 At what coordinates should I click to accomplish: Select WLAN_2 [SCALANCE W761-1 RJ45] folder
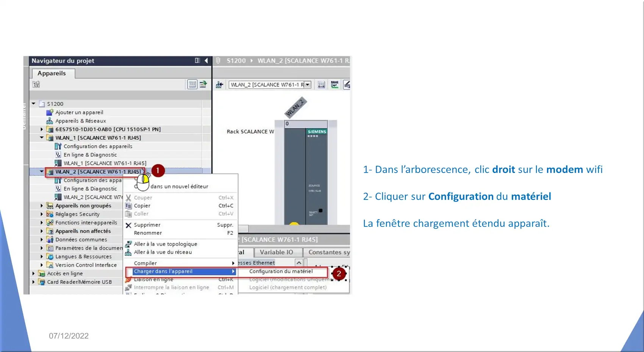98,172
